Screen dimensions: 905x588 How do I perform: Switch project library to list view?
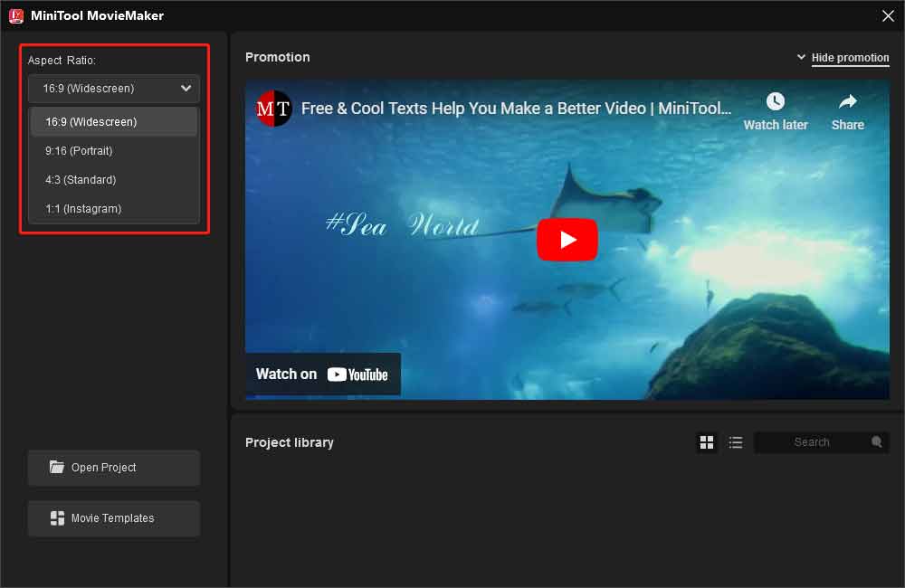[x=735, y=442]
